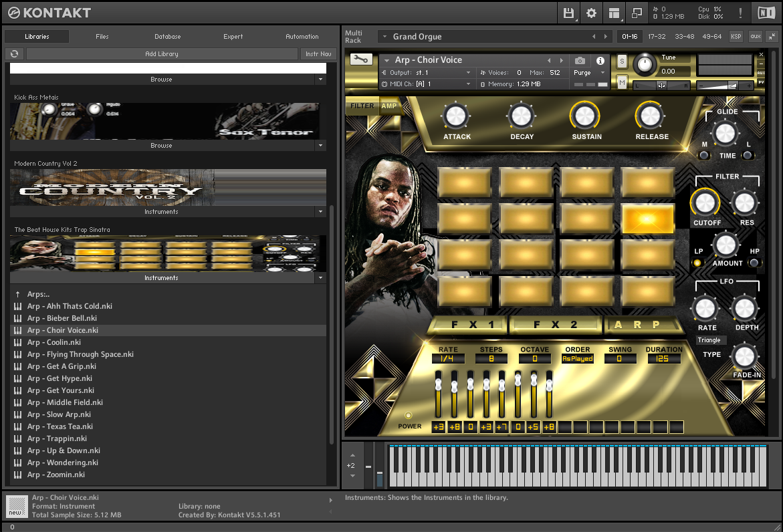This screenshot has height=532, width=783.
Task: Switch to the Automation tab
Action: click(x=302, y=37)
